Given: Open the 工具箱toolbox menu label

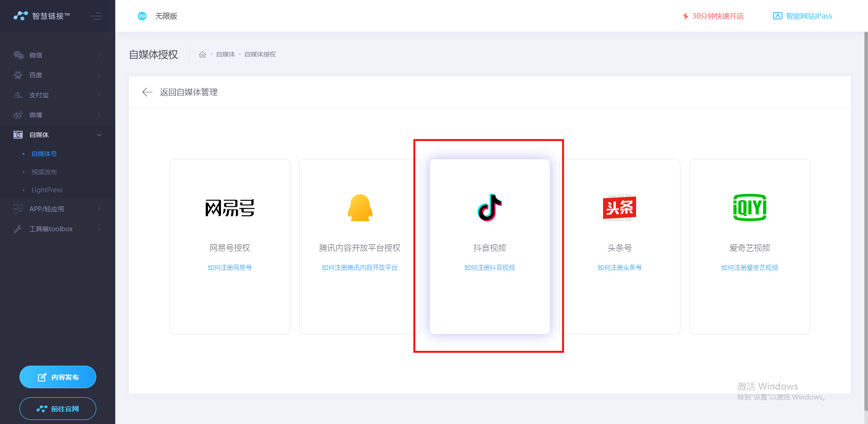Looking at the screenshot, I should point(51,229).
